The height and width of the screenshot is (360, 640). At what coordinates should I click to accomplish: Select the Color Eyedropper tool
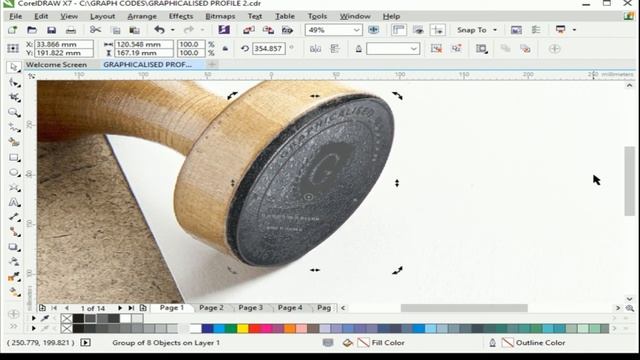[x=14, y=277]
